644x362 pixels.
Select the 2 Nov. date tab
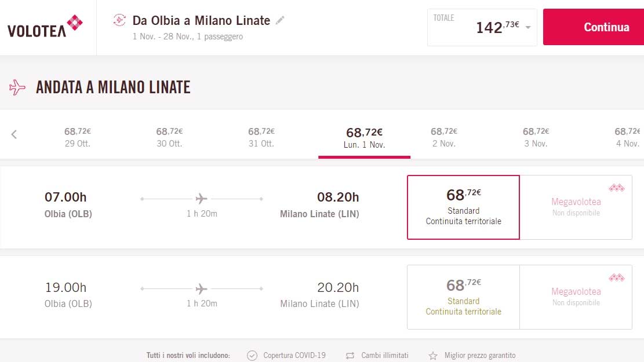(x=443, y=137)
